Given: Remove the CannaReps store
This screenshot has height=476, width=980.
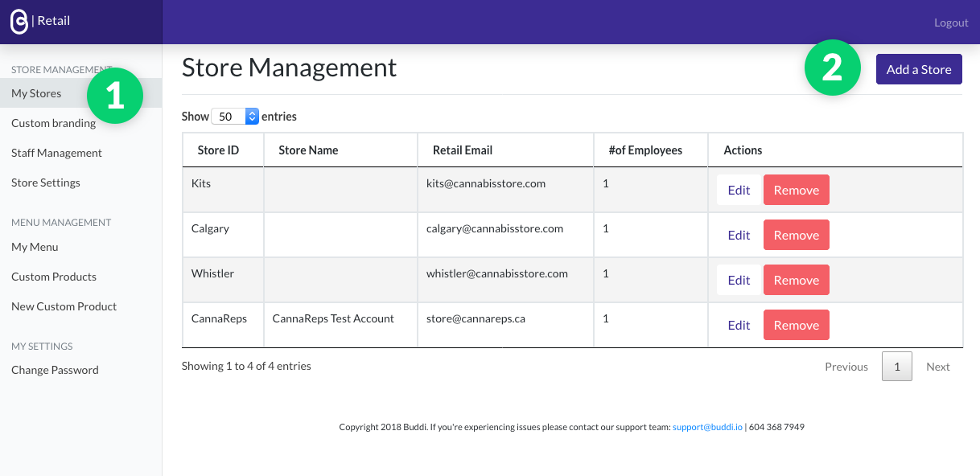Looking at the screenshot, I should (x=796, y=326).
